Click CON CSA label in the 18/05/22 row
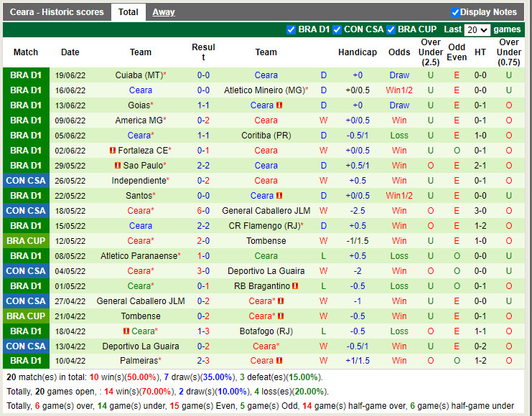This screenshot has width=532, height=416. 26,211
